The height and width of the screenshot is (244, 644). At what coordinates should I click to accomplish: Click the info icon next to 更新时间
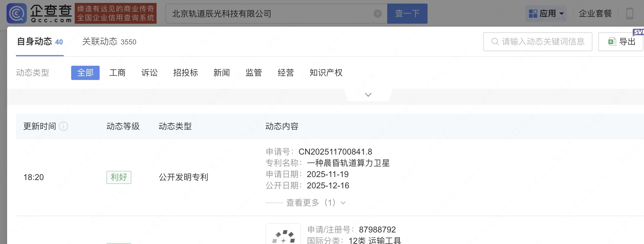click(63, 126)
